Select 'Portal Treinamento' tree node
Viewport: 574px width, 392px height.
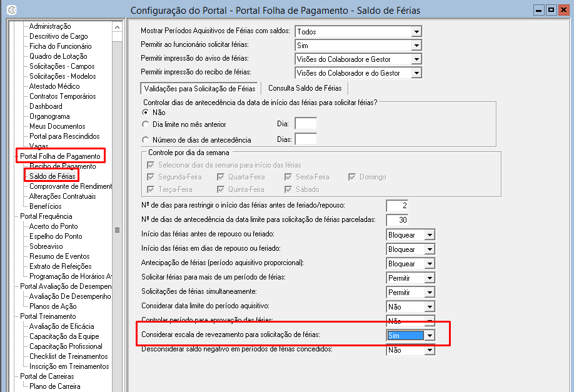click(x=48, y=316)
